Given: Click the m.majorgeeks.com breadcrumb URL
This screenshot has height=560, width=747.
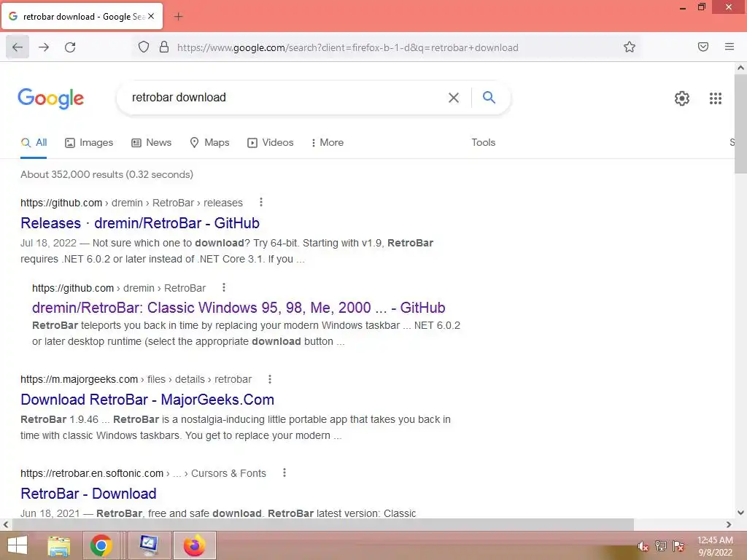Looking at the screenshot, I should (x=136, y=379).
